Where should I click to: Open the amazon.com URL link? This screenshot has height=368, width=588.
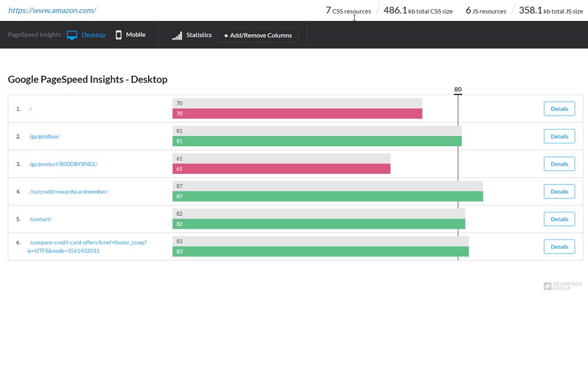pyautogui.click(x=52, y=10)
